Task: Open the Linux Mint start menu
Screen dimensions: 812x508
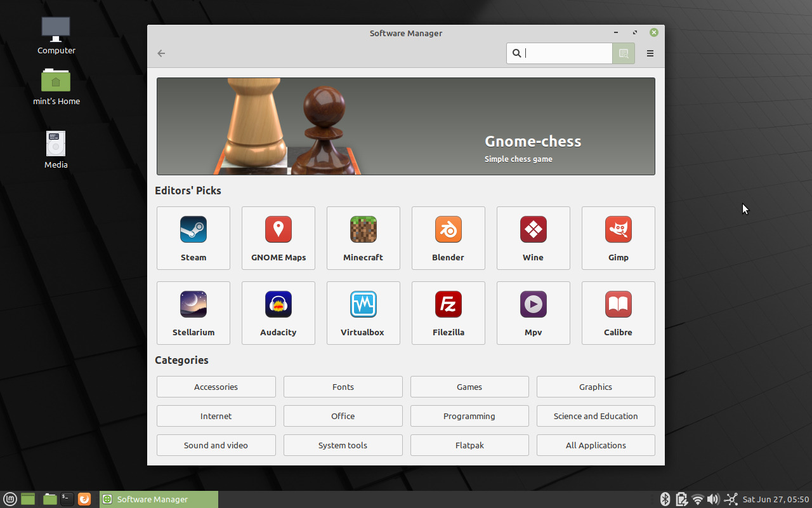Action: coord(11,499)
